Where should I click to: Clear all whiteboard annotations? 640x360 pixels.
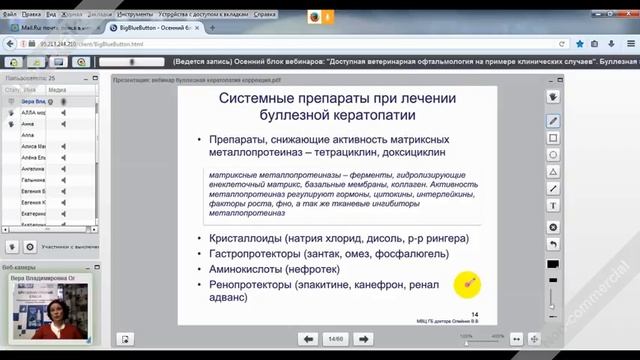pos(553,227)
